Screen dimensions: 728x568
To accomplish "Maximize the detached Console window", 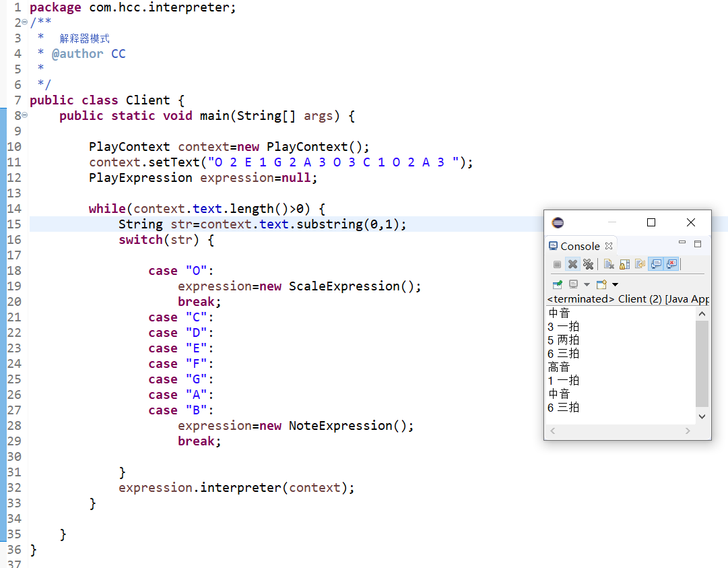I will pos(651,222).
